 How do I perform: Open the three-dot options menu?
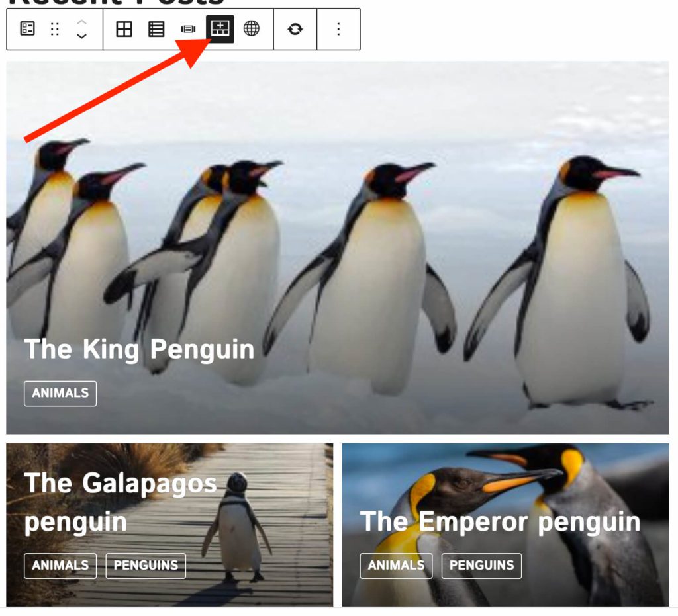(x=338, y=29)
